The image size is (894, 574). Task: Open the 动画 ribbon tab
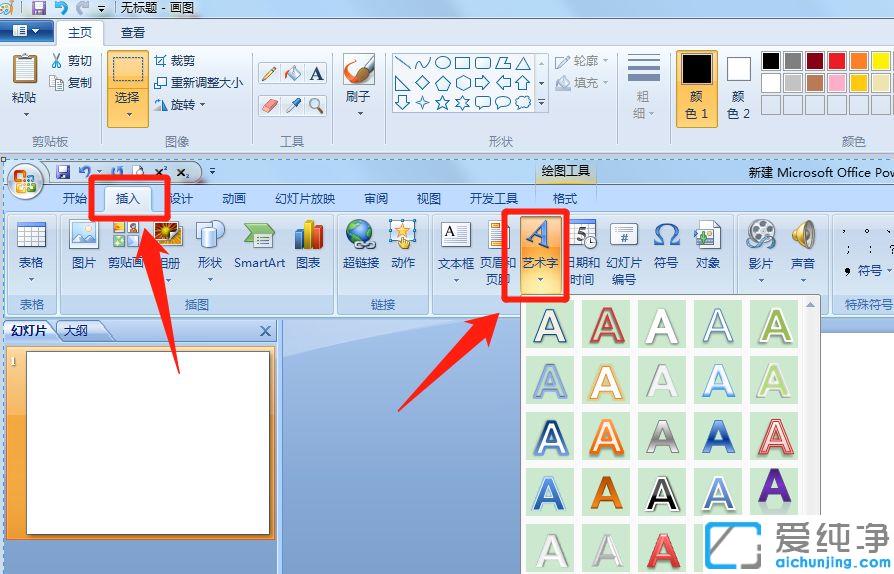234,198
